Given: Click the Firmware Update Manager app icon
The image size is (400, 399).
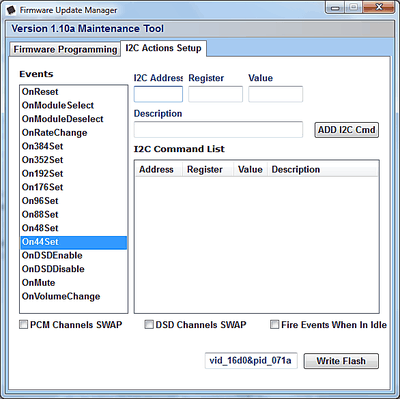Looking at the screenshot, I should (x=11, y=10).
